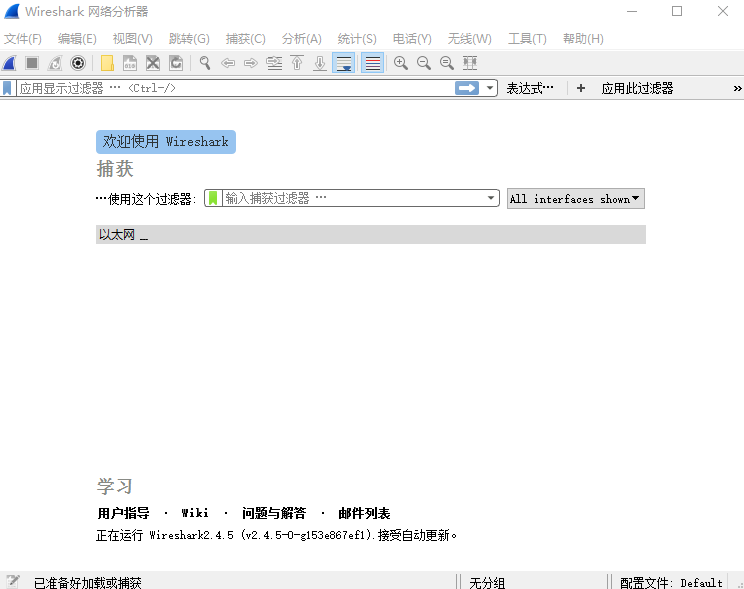Zoom out main window text
This screenshot has height=589, width=744.
tap(424, 63)
